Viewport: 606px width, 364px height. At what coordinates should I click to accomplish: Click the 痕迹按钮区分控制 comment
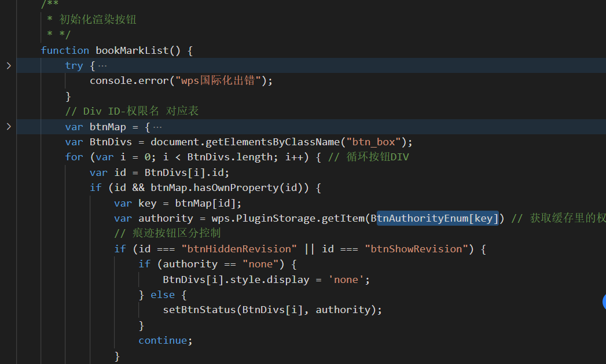pyautogui.click(x=167, y=234)
